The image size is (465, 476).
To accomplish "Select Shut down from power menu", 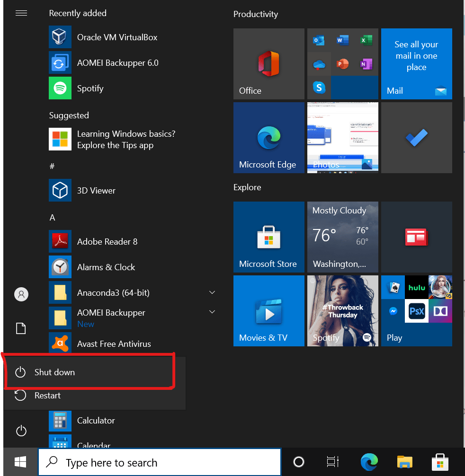I will 54,372.
